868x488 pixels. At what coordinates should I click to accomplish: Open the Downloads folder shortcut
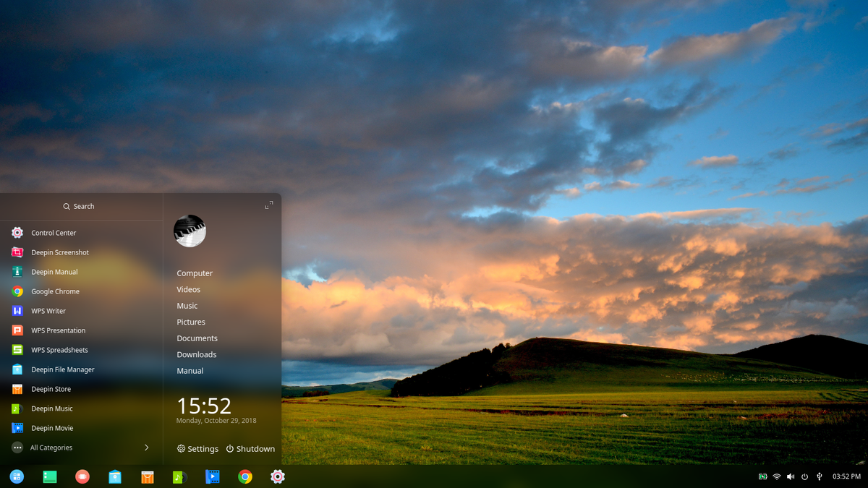click(x=196, y=354)
